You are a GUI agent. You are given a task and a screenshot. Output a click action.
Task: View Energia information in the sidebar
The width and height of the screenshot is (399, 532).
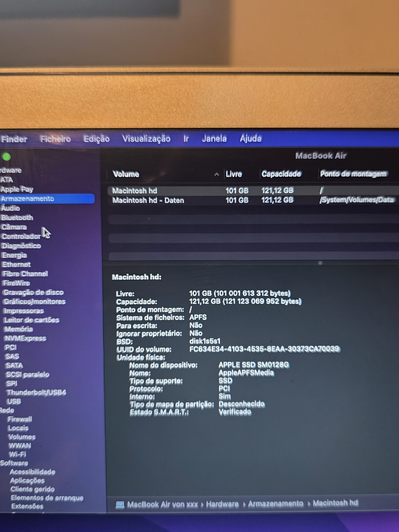pos(14,255)
